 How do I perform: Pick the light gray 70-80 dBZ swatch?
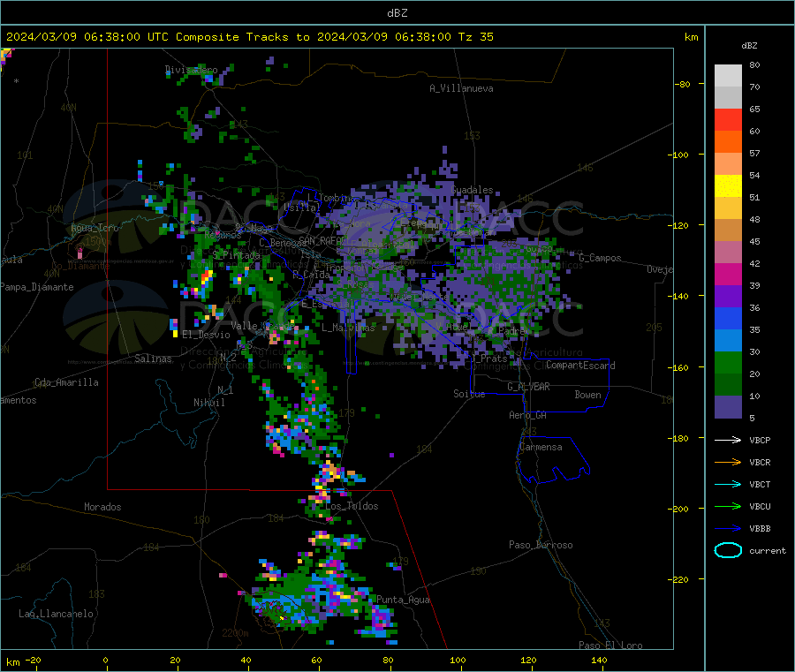[728, 76]
